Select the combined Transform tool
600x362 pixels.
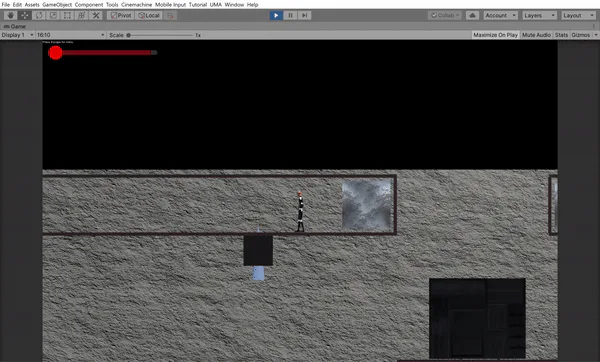pos(82,15)
